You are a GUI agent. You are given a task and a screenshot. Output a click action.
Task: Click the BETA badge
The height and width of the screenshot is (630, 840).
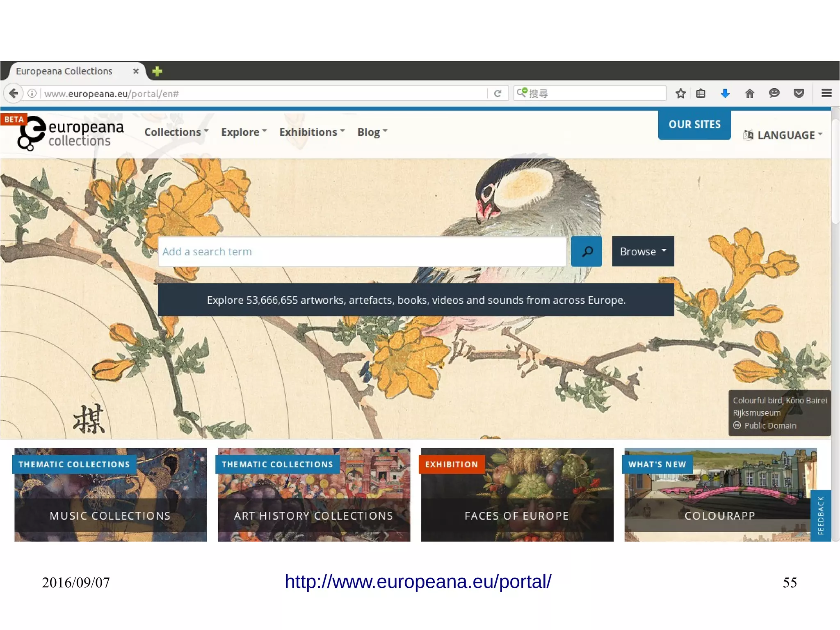(x=14, y=119)
